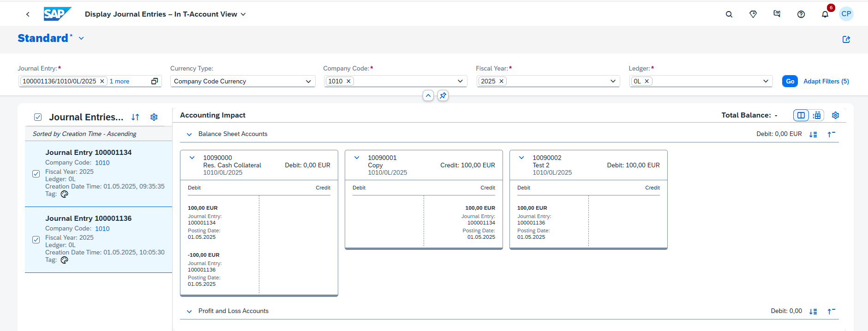The height and width of the screenshot is (331, 868).
Task: Show the '1 more' journal entry tokens
Action: (x=120, y=81)
